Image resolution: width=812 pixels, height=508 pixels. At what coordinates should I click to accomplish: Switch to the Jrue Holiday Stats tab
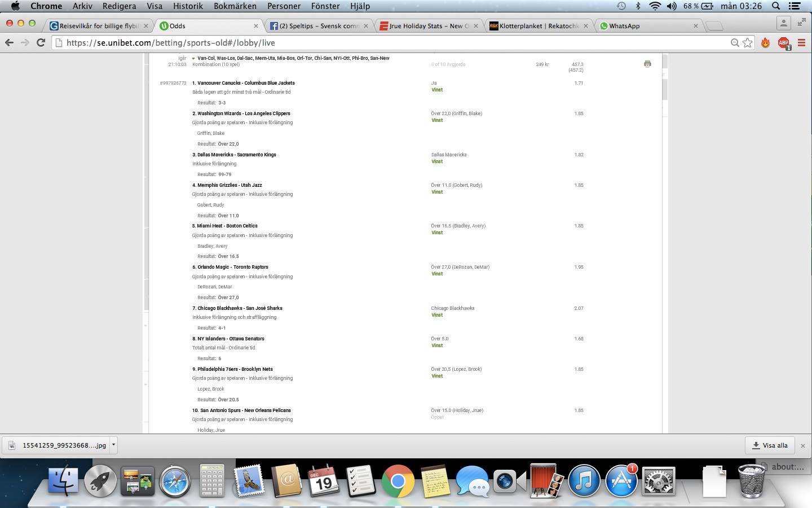point(429,26)
